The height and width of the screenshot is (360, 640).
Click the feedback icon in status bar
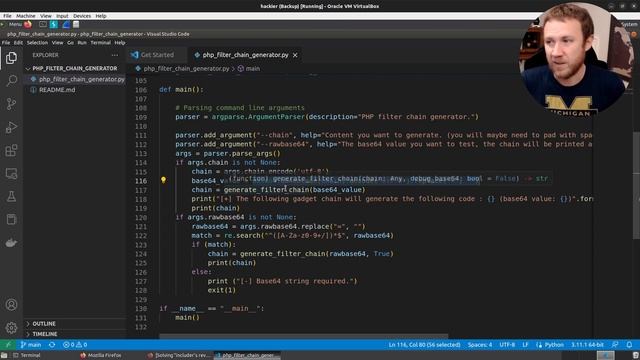(x=615, y=345)
